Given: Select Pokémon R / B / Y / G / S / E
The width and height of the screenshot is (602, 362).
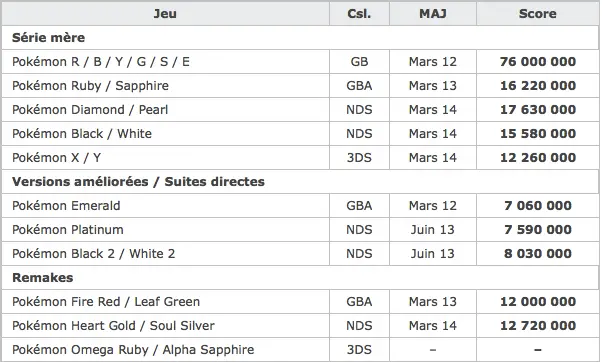Looking at the screenshot, I should [x=101, y=62].
